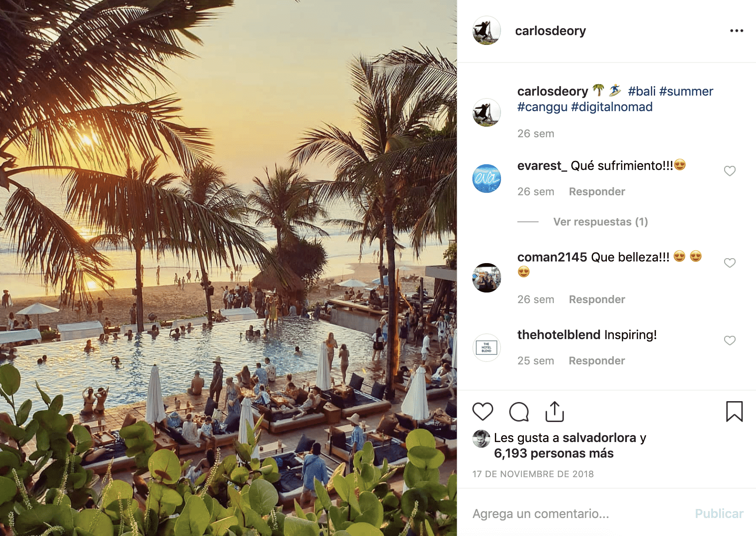
Task: Like the coman2145 comment
Action: pos(729,263)
